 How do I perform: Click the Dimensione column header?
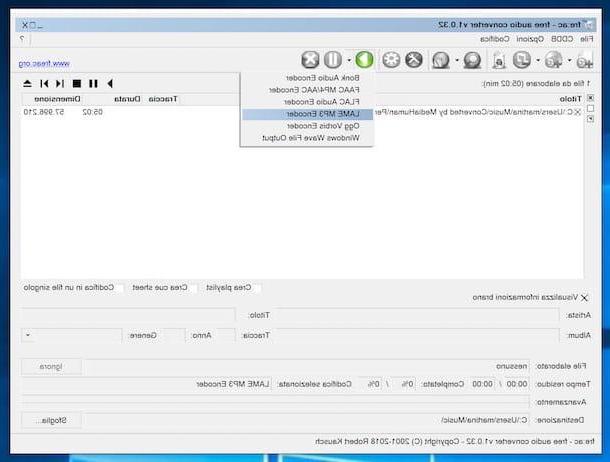coord(58,99)
